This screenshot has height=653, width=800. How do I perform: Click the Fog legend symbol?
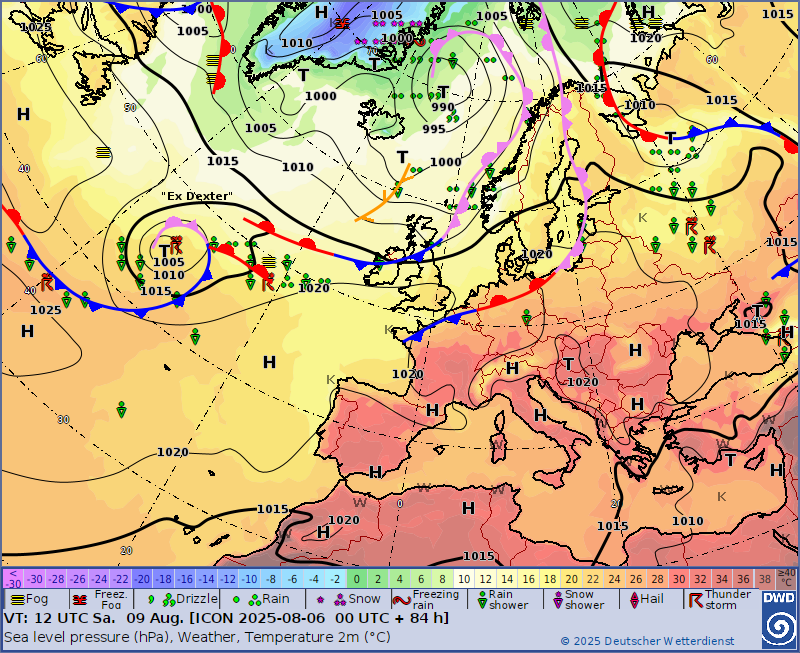click(x=16, y=599)
